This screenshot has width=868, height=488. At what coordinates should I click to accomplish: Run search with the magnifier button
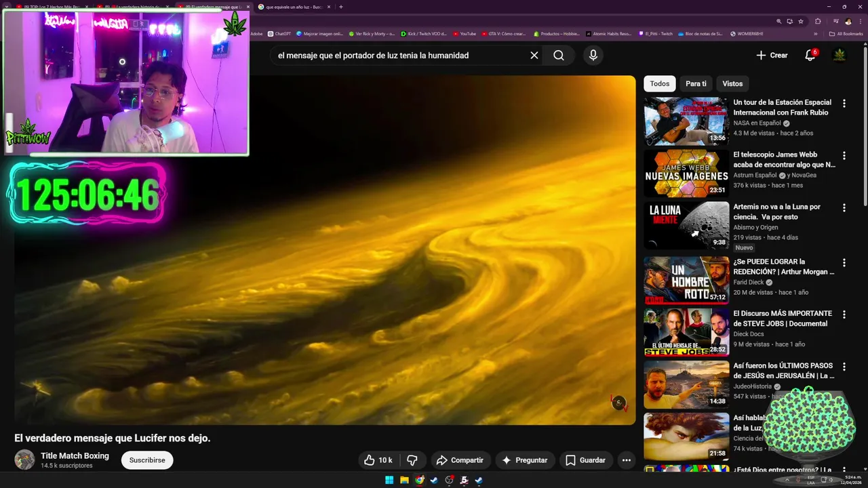[559, 56]
